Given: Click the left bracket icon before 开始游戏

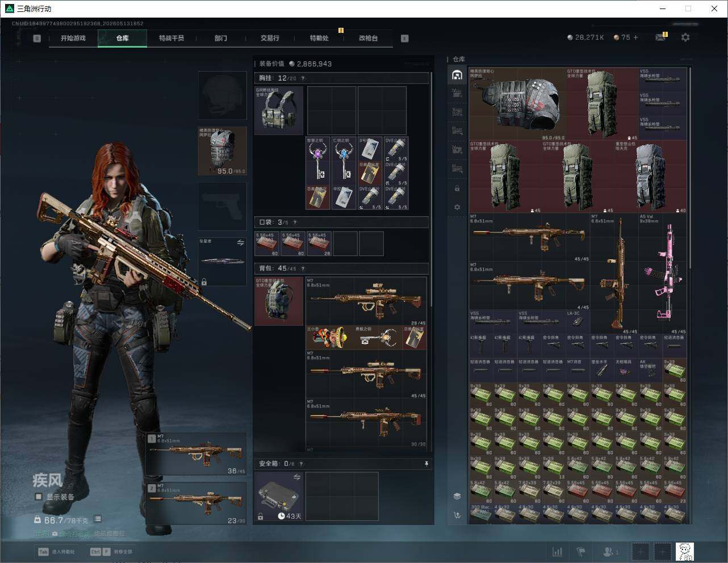Looking at the screenshot, I should (37, 39).
